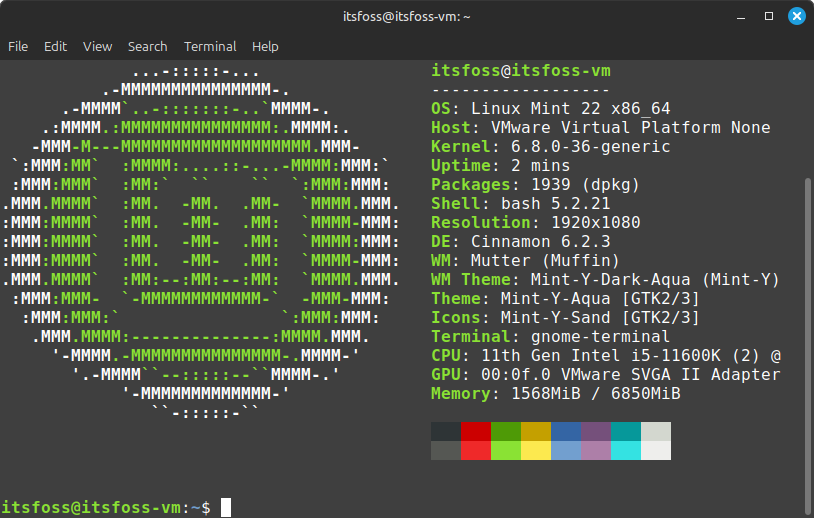Click the teal color block

pyautogui.click(x=626, y=431)
